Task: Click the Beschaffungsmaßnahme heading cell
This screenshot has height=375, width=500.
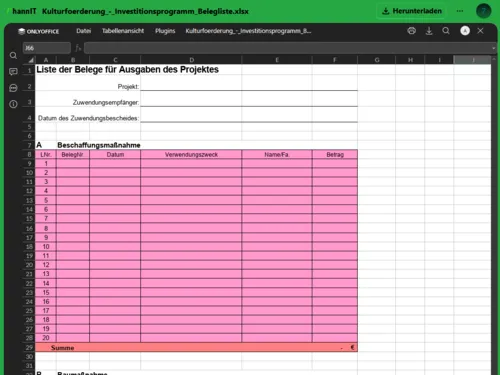Action: click(99, 145)
